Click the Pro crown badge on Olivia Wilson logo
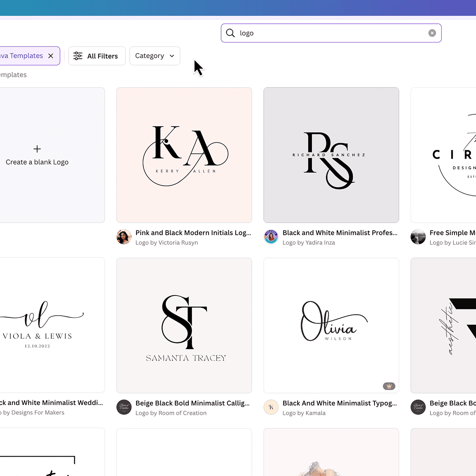Image resolution: width=476 pixels, height=476 pixels. pyautogui.click(x=389, y=386)
